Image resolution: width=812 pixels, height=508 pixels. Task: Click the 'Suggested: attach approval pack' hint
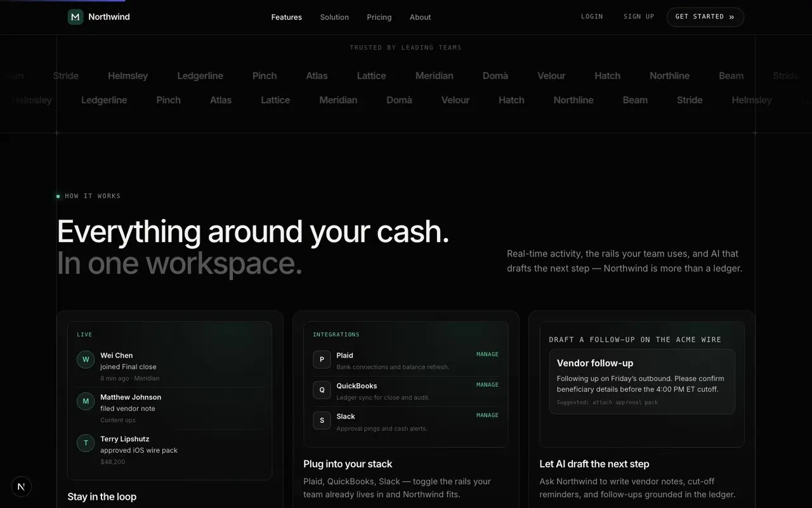click(608, 403)
